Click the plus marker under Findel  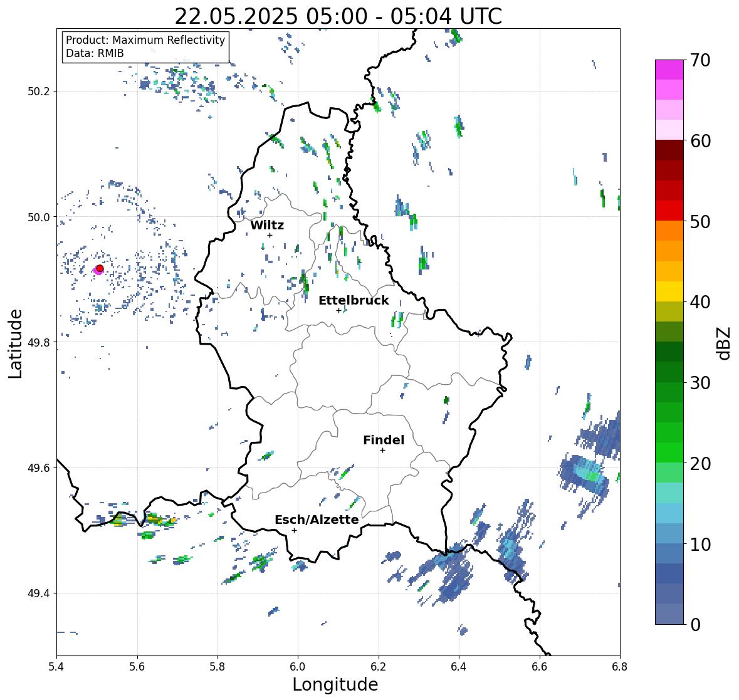(382, 451)
